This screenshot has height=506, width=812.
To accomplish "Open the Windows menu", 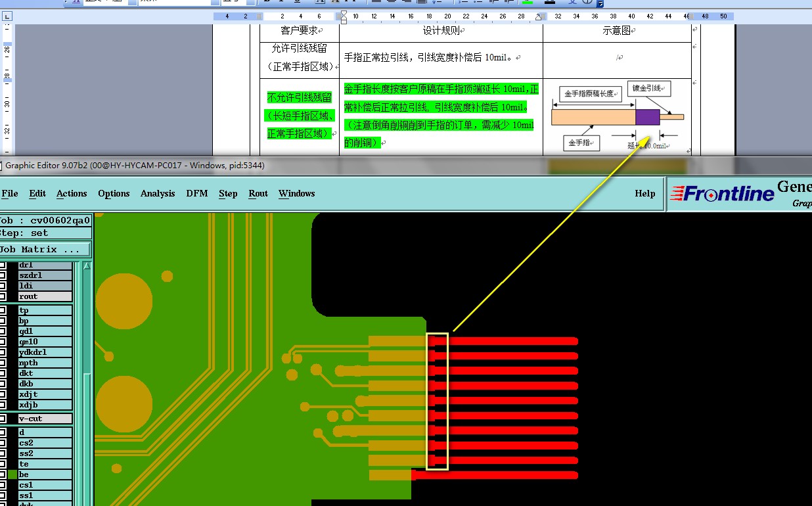I will tap(296, 193).
